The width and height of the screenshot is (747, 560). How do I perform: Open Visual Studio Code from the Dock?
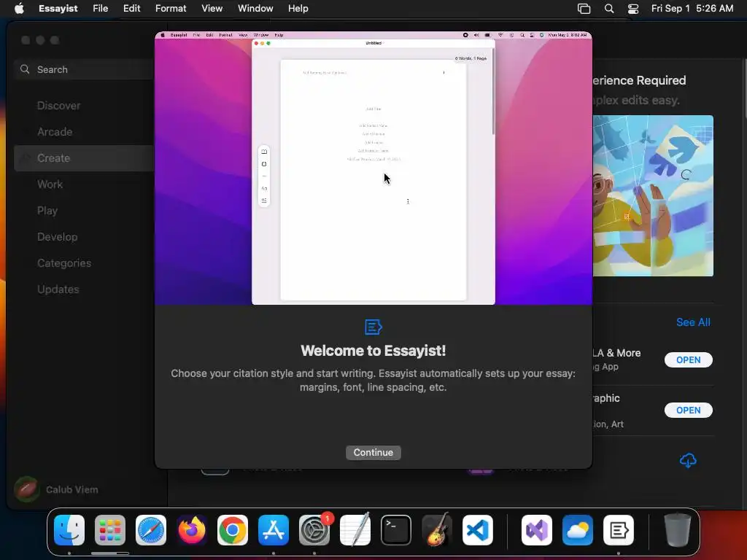click(477, 530)
